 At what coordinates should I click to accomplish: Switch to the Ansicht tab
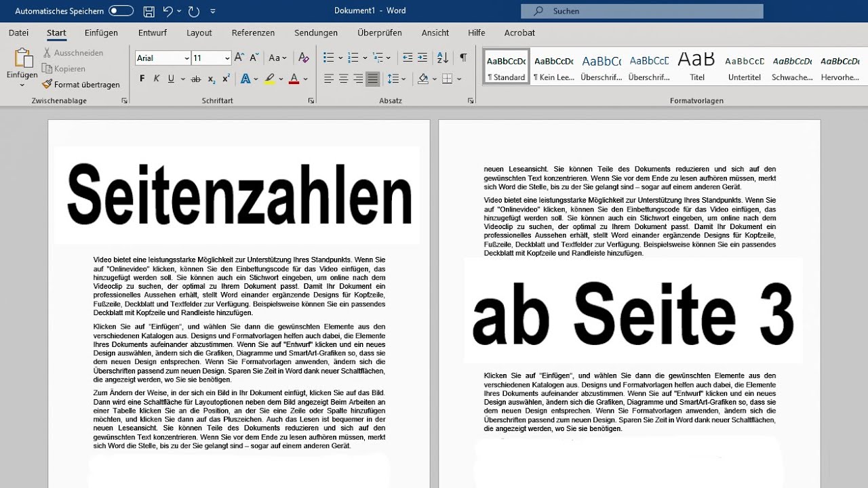coord(435,33)
